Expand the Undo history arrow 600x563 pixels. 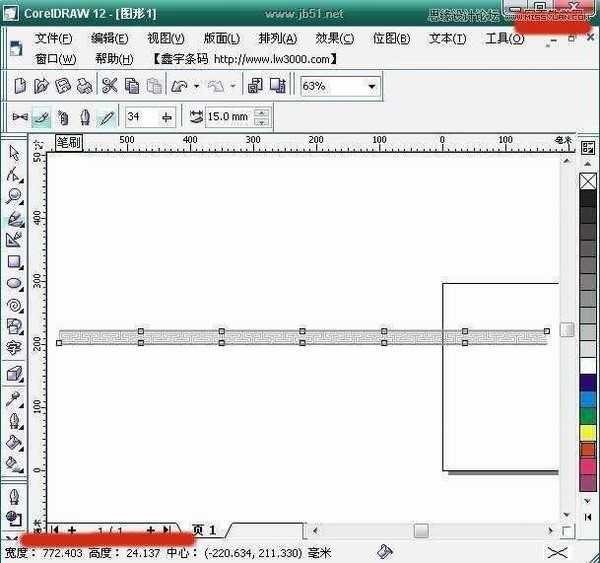[x=196, y=87]
